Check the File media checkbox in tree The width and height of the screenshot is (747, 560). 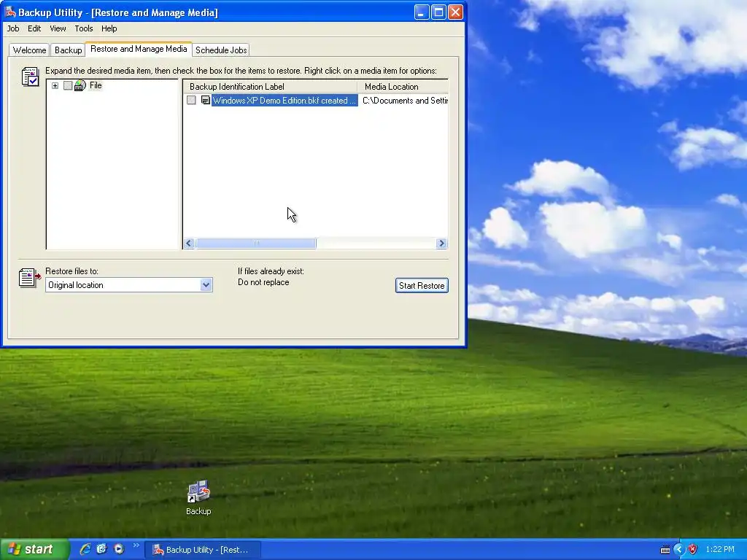[68, 86]
